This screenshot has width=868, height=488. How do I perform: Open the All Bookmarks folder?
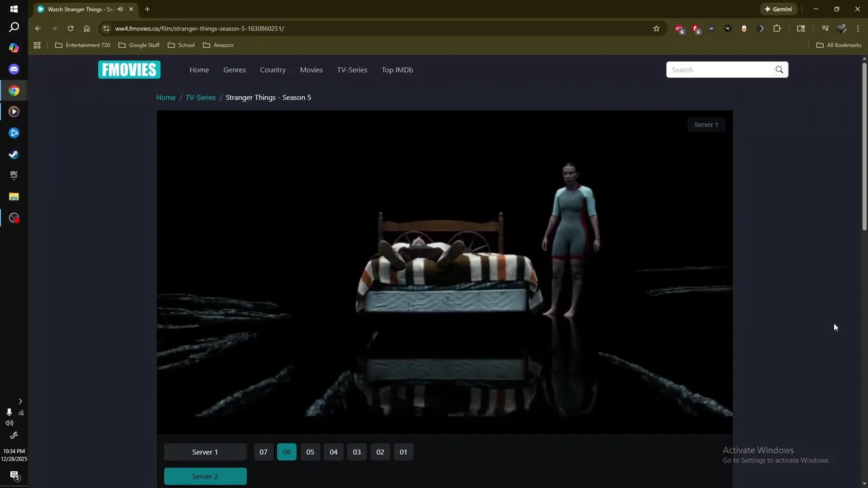[x=839, y=45]
